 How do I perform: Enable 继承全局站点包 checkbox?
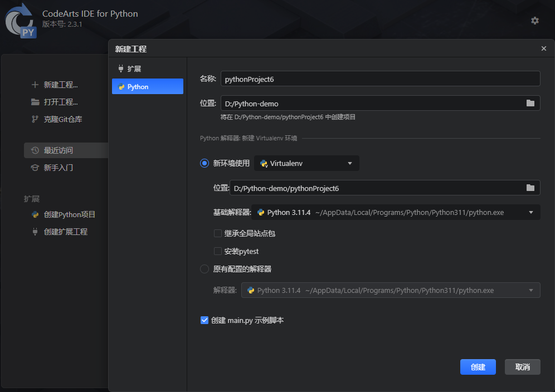coord(218,233)
